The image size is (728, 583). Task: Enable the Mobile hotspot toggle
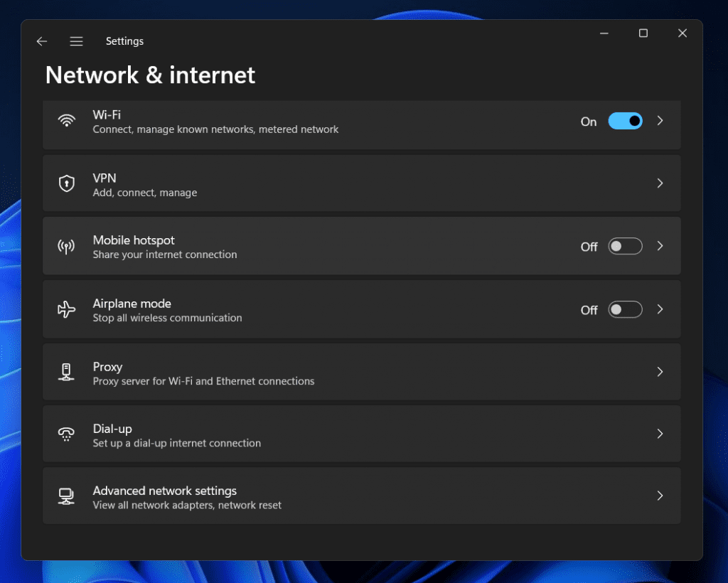pyautogui.click(x=625, y=246)
